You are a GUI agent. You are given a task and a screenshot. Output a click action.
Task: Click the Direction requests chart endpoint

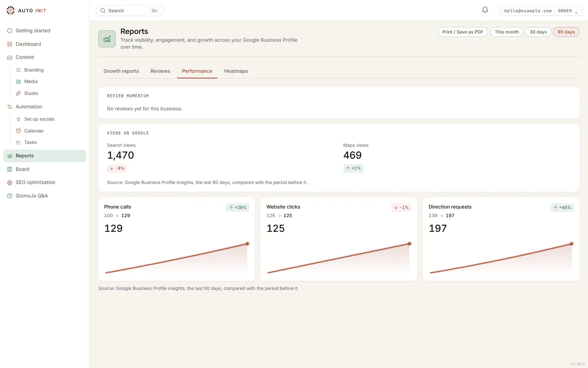point(572,244)
